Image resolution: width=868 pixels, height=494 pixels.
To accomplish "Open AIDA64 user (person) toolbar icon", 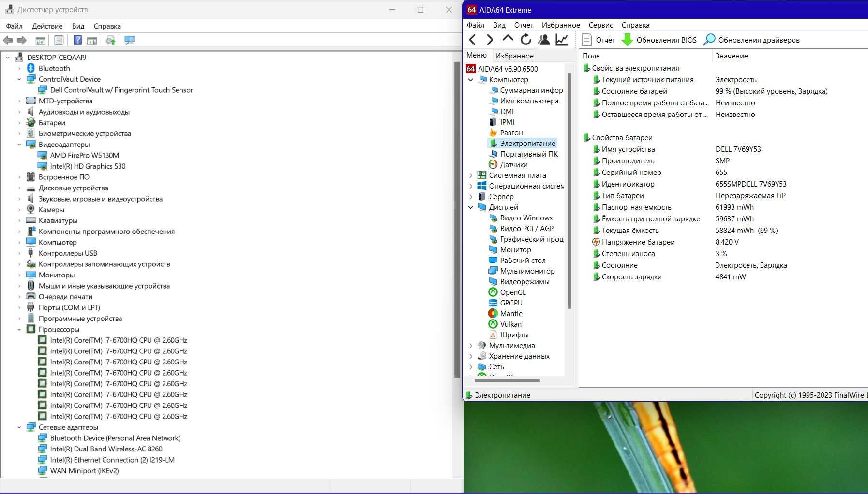I will 544,40.
